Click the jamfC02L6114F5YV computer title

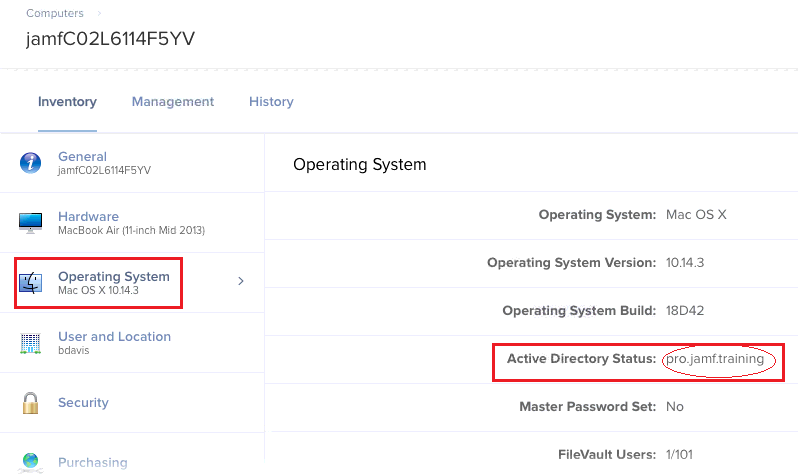pyautogui.click(x=110, y=39)
